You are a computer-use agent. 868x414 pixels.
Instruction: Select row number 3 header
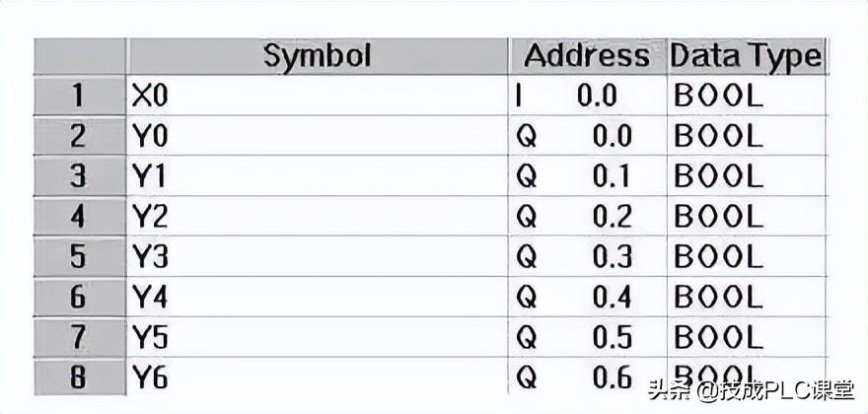coord(79,176)
